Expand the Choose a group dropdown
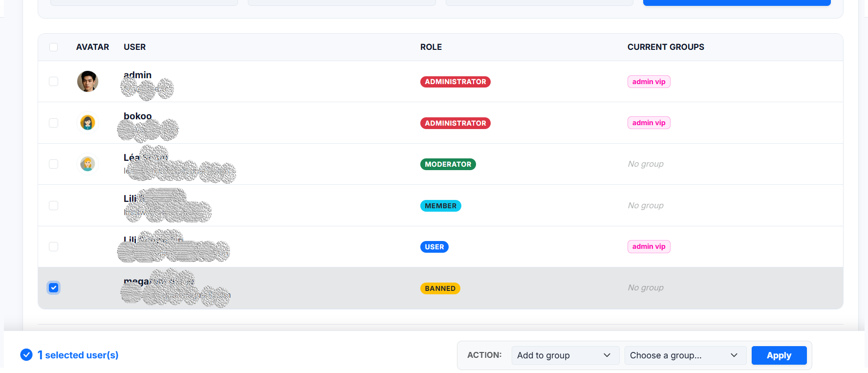Viewport: 868px width, 373px height. click(x=685, y=355)
